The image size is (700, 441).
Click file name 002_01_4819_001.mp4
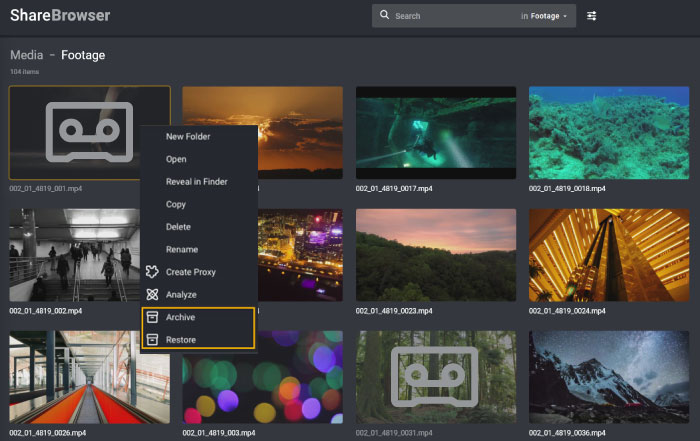coord(46,188)
